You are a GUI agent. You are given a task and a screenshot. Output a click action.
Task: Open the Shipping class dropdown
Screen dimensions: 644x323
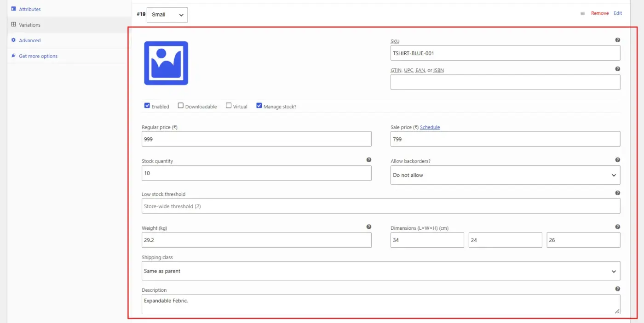coord(381,271)
